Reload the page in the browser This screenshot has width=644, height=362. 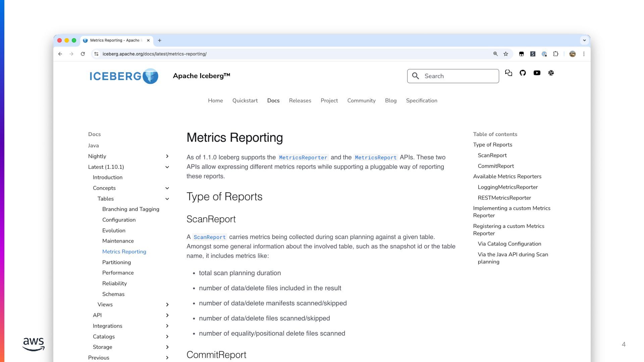click(83, 54)
